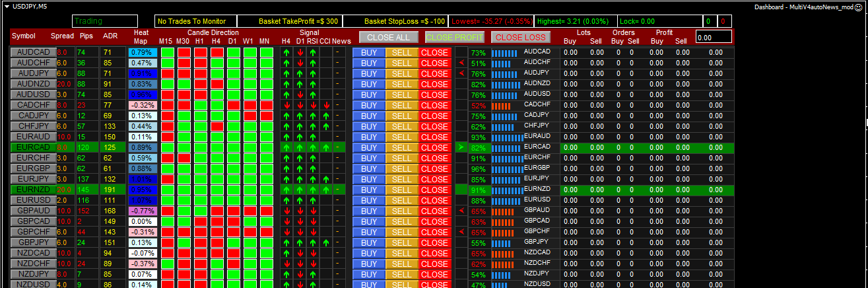Click the CHFJPY H4 red candle square

[x=217, y=126]
